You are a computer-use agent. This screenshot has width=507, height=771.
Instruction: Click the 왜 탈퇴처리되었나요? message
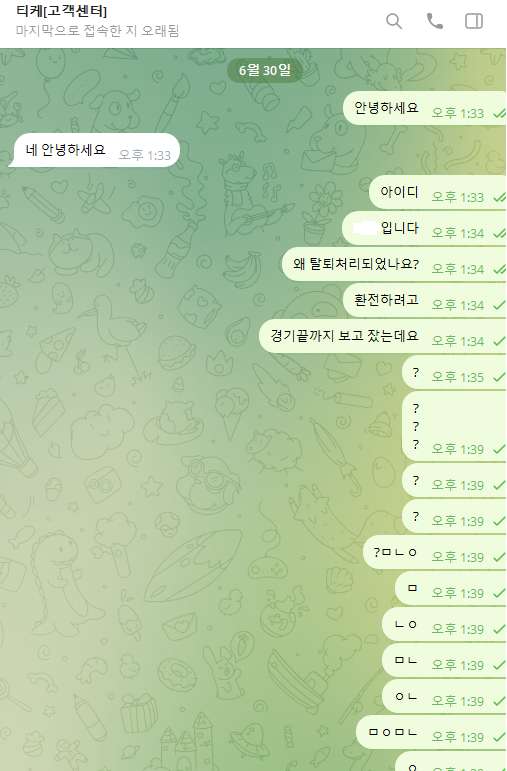click(394, 264)
